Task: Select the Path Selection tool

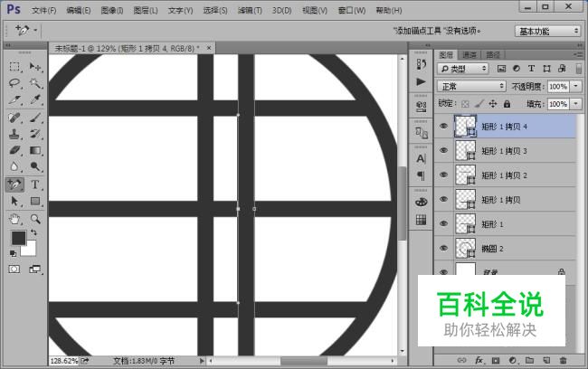Action: (14, 202)
